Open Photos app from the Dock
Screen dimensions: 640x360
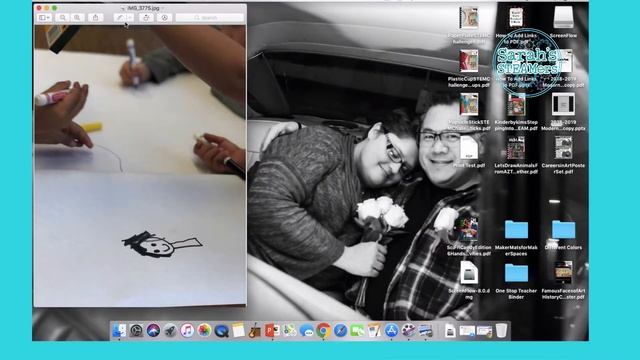(x=204, y=330)
